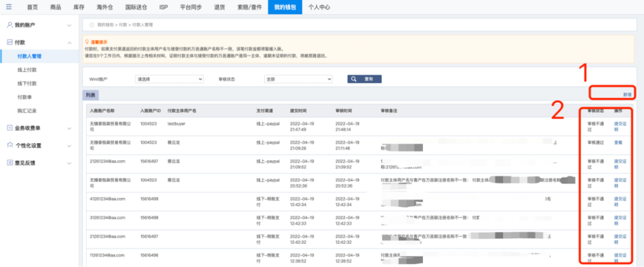The width and height of the screenshot is (644, 267).
Task: Click the magnifier icon in 查询 button
Action: [x=354, y=79]
